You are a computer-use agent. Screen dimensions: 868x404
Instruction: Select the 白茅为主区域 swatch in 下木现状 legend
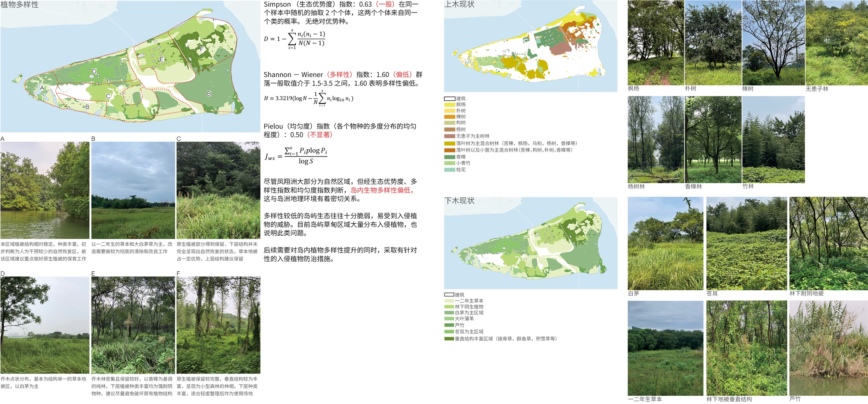449,313
